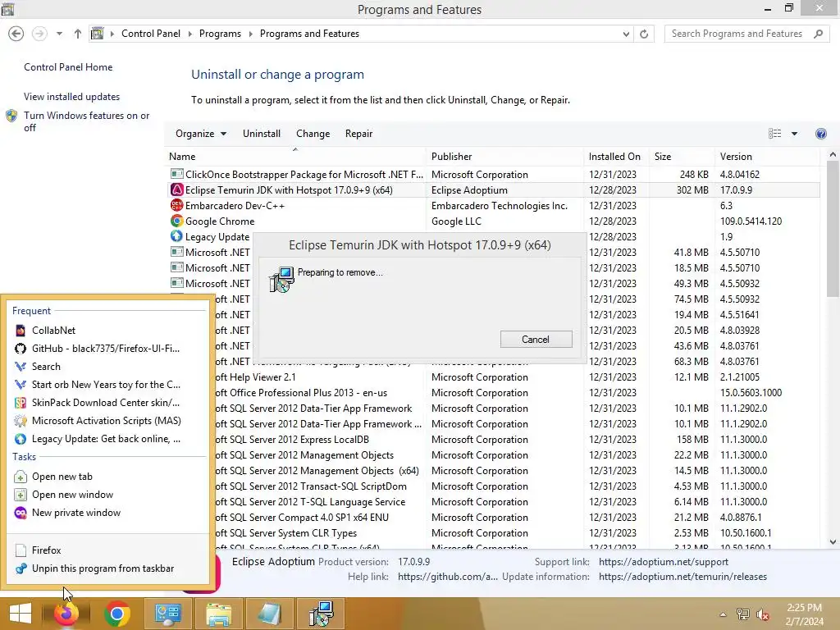Click the Google Chrome taskbar icon
This screenshot has width=840, height=630.
(117, 614)
